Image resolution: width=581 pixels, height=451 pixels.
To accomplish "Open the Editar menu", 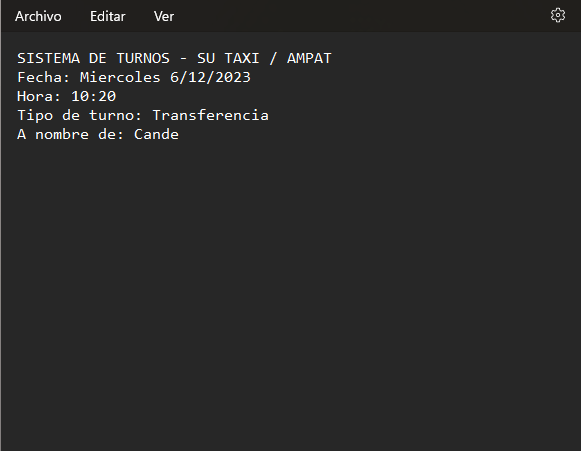I will pos(107,16).
